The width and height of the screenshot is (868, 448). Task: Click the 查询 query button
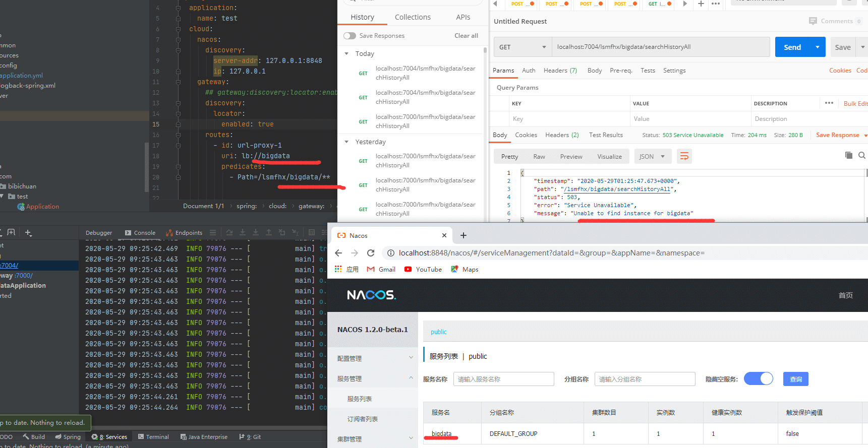click(x=795, y=379)
